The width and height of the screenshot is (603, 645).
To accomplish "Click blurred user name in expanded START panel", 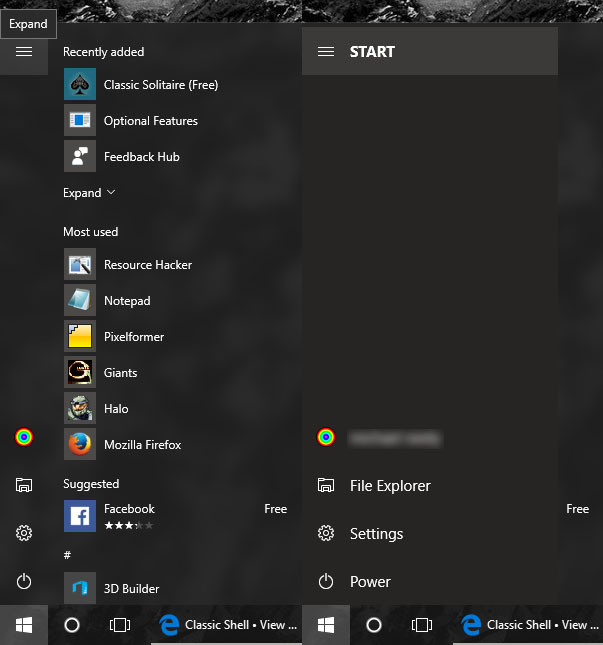I will [x=395, y=439].
